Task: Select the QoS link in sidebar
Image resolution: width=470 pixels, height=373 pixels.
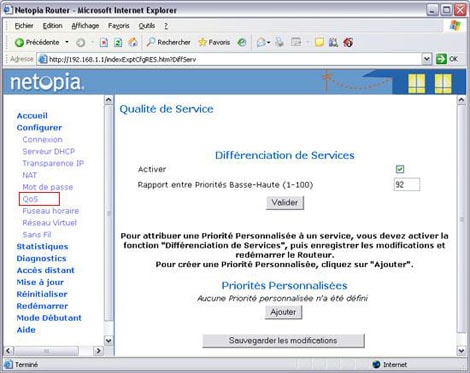Action: 30,199
